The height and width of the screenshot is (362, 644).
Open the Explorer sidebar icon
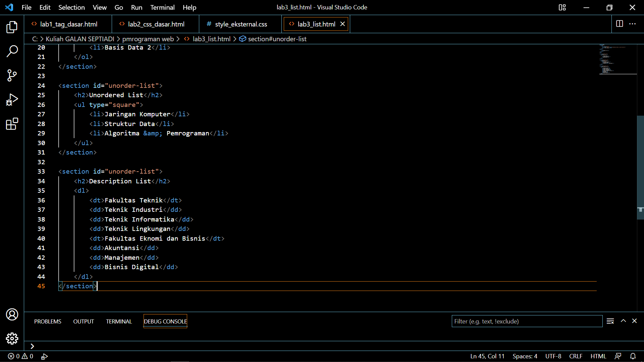pyautogui.click(x=12, y=27)
